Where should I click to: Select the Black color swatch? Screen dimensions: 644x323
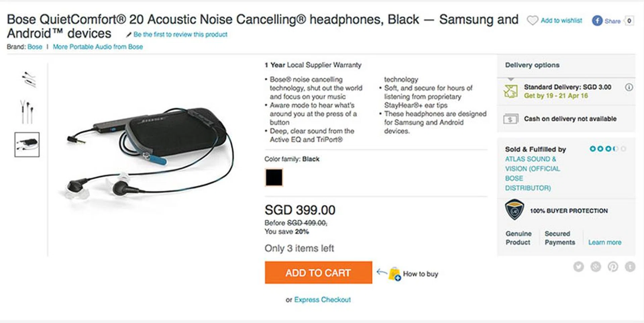tap(274, 177)
